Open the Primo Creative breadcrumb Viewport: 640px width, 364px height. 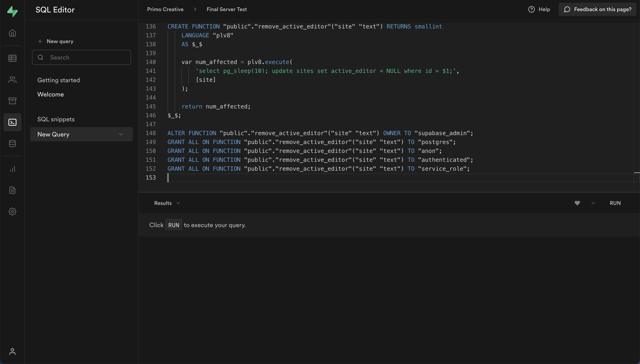[165, 9]
